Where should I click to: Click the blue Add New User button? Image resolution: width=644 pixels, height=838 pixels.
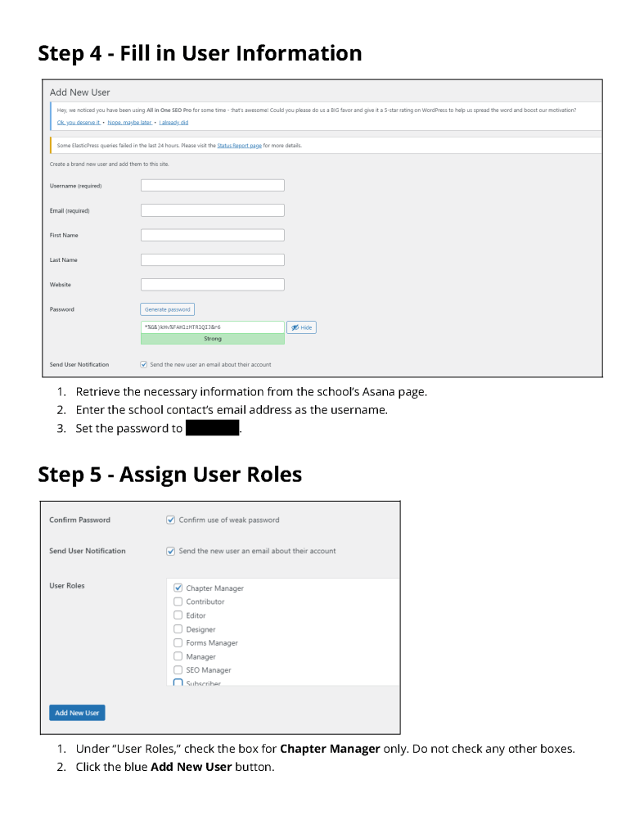tap(77, 713)
